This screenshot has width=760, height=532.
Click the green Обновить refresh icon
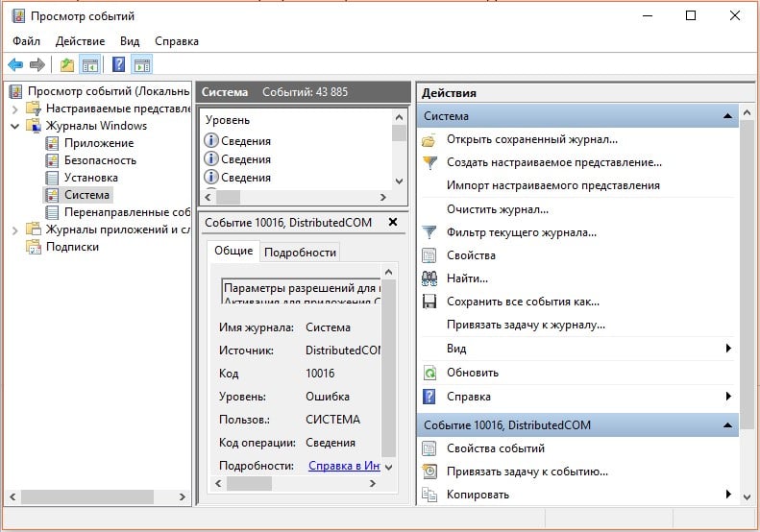click(429, 373)
